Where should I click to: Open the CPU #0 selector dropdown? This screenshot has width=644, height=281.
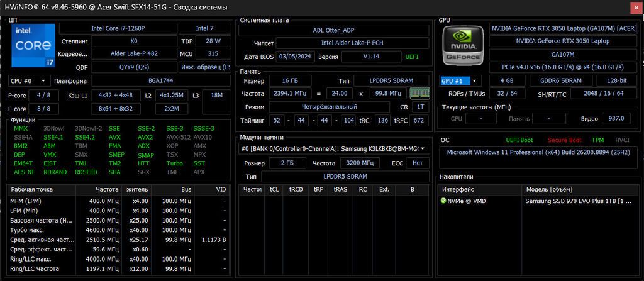coord(29,81)
